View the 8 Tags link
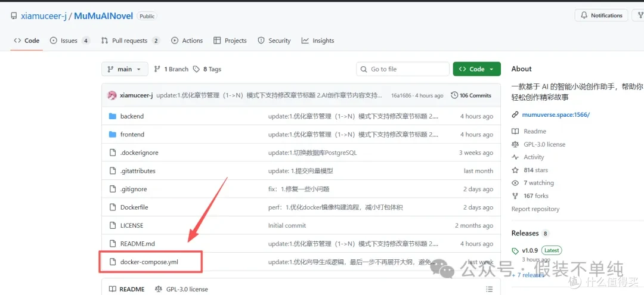644x295 pixels. 208,69
